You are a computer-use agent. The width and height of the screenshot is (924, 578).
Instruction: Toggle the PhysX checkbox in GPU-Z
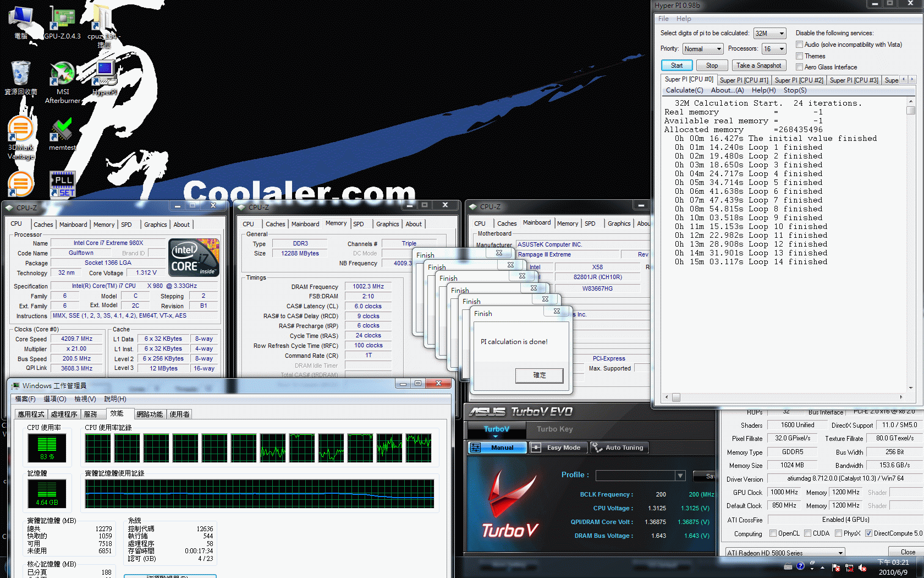coord(838,533)
